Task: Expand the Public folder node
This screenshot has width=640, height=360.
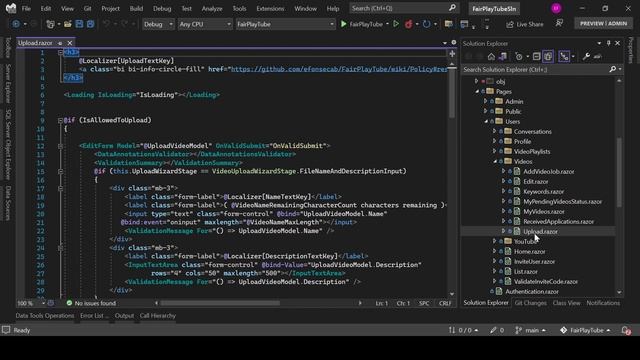Action: 486,111
